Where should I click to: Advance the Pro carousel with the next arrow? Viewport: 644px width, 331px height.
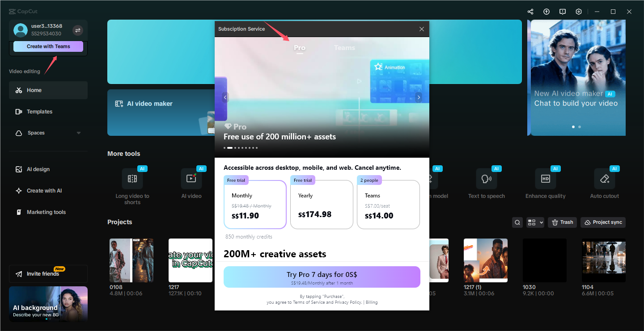(419, 97)
